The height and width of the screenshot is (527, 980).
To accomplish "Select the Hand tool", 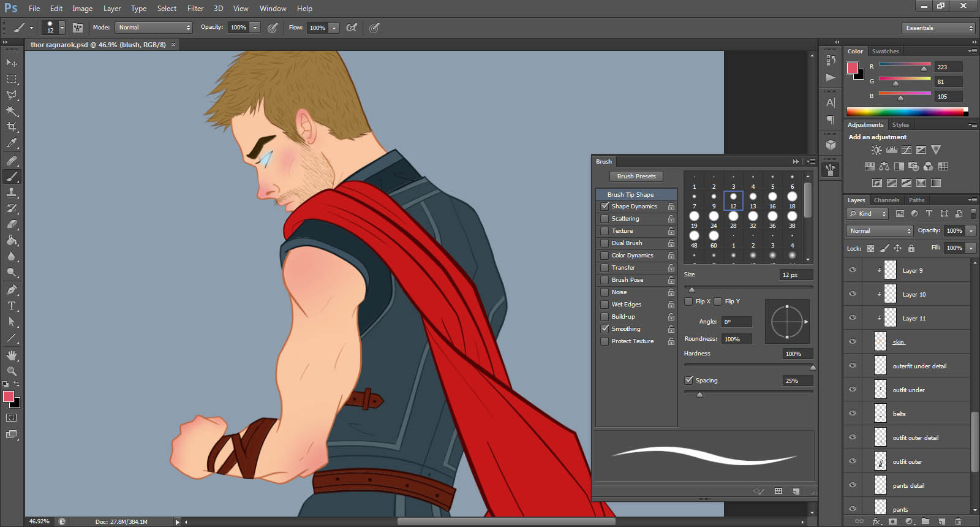I will coord(12,355).
